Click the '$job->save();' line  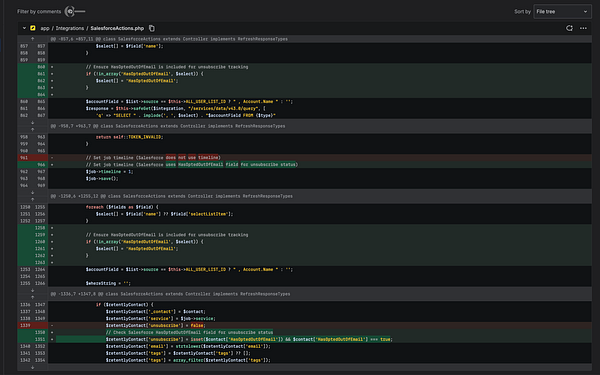pos(102,179)
